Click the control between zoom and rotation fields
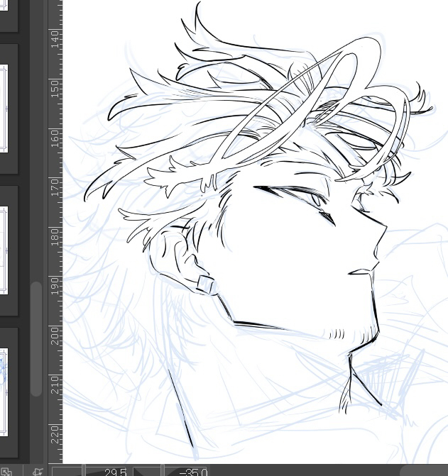This screenshot has width=448, height=476. (148, 471)
